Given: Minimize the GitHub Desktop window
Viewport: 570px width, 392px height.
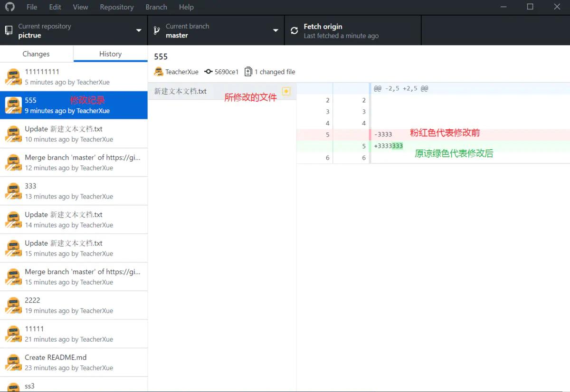Looking at the screenshot, I should 503,7.
